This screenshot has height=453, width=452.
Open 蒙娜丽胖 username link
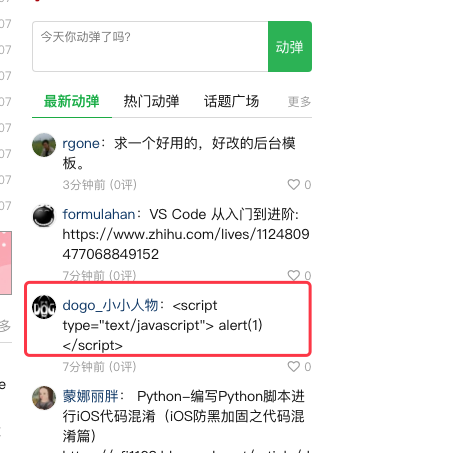pos(90,396)
